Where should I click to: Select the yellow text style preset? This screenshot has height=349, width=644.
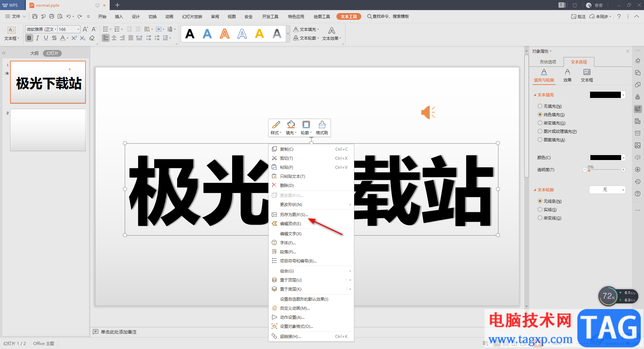pyautogui.click(x=260, y=34)
